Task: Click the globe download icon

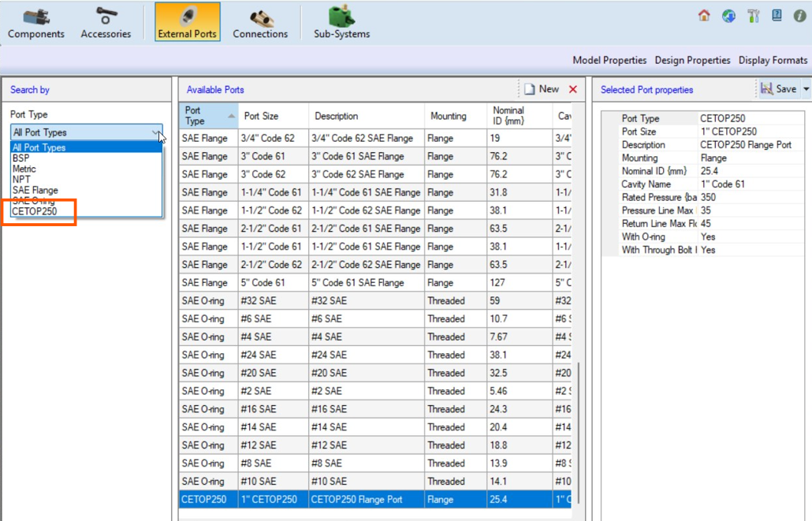Action: 728,16
